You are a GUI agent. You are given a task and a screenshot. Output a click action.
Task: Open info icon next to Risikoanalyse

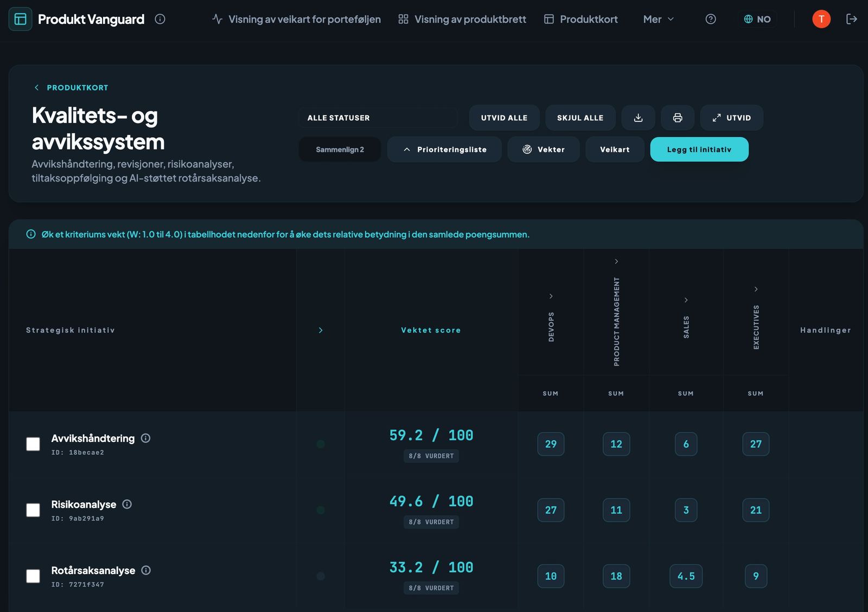point(127,504)
